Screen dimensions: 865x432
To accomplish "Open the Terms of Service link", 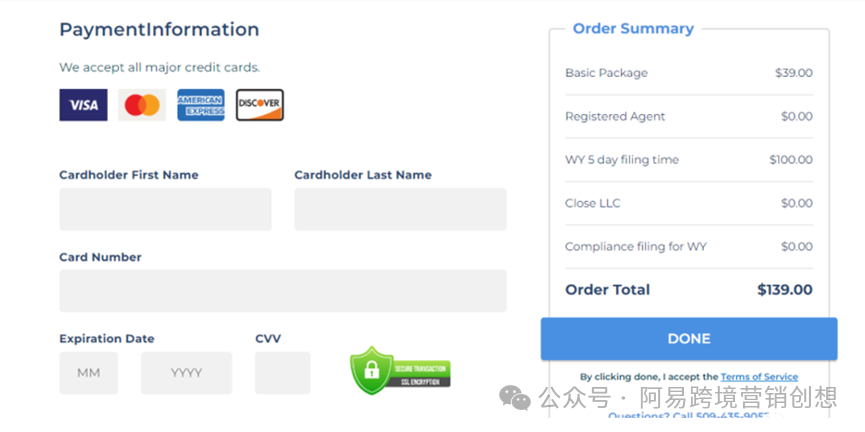I will 759,377.
